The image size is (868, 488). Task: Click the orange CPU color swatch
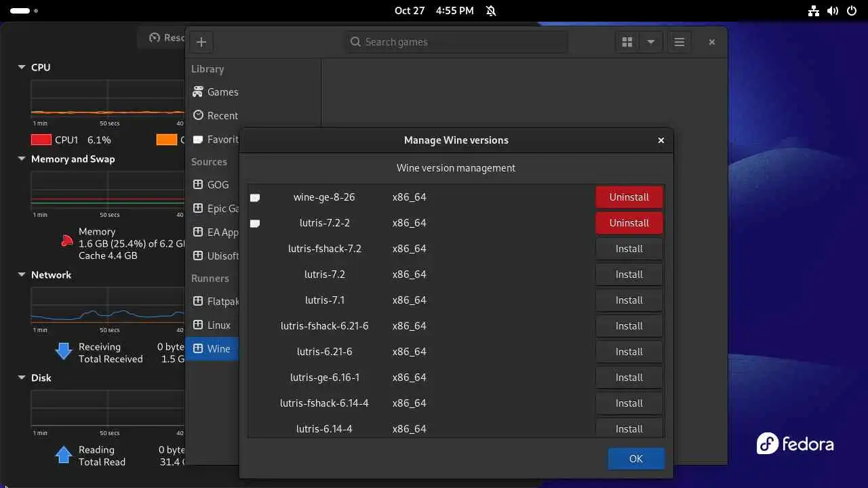(167, 140)
